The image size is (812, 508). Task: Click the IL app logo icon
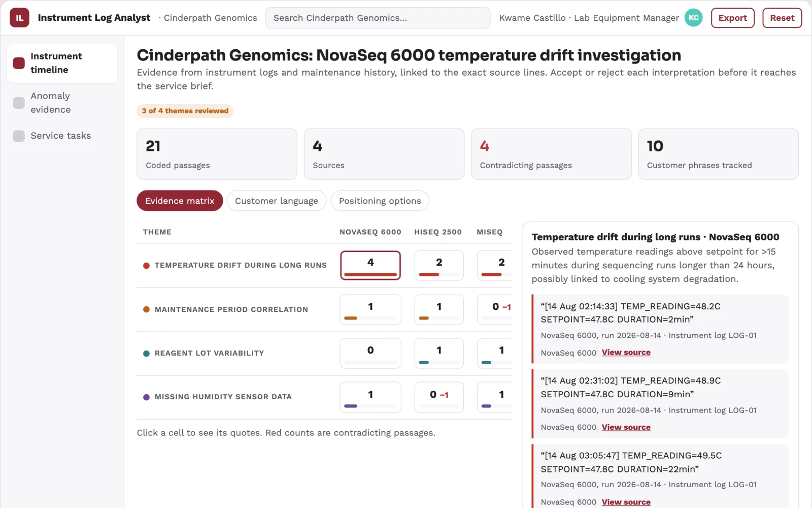pyautogui.click(x=19, y=18)
